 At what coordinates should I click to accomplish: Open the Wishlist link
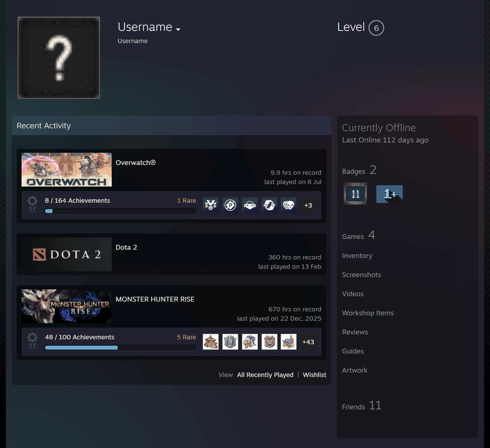(x=314, y=375)
